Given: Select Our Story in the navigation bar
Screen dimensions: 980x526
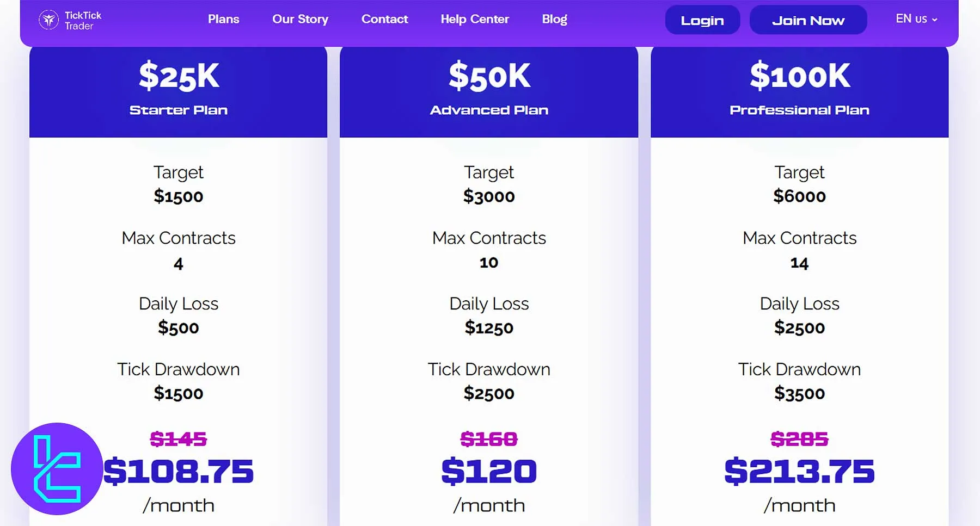Looking at the screenshot, I should (300, 18).
